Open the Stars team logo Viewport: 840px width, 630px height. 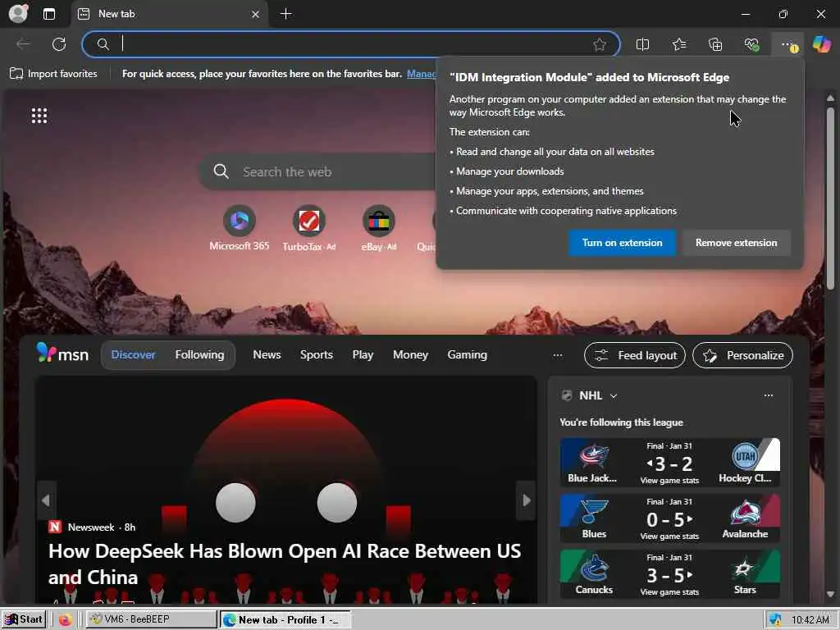(745, 568)
